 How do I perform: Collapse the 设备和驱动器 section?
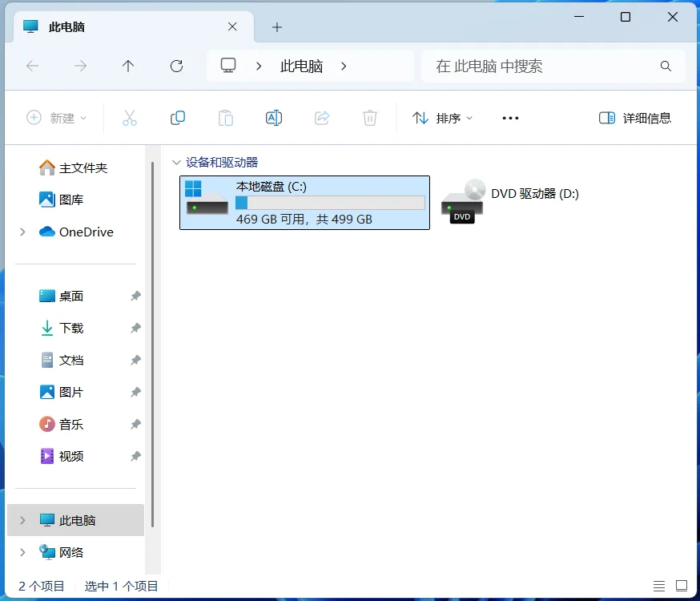point(176,161)
